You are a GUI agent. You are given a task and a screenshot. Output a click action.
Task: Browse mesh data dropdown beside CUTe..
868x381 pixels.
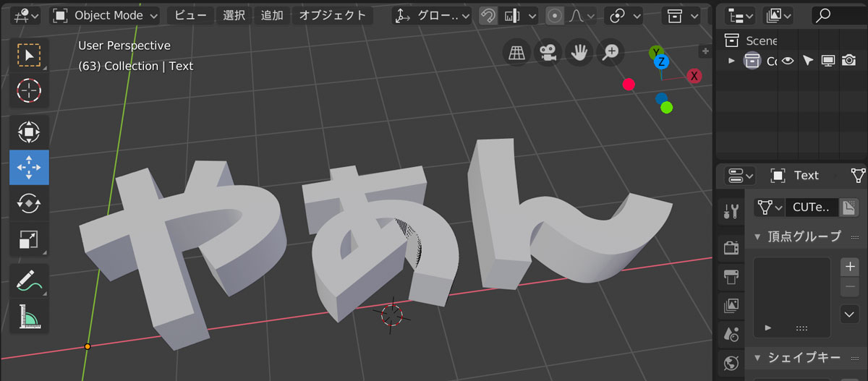769,207
